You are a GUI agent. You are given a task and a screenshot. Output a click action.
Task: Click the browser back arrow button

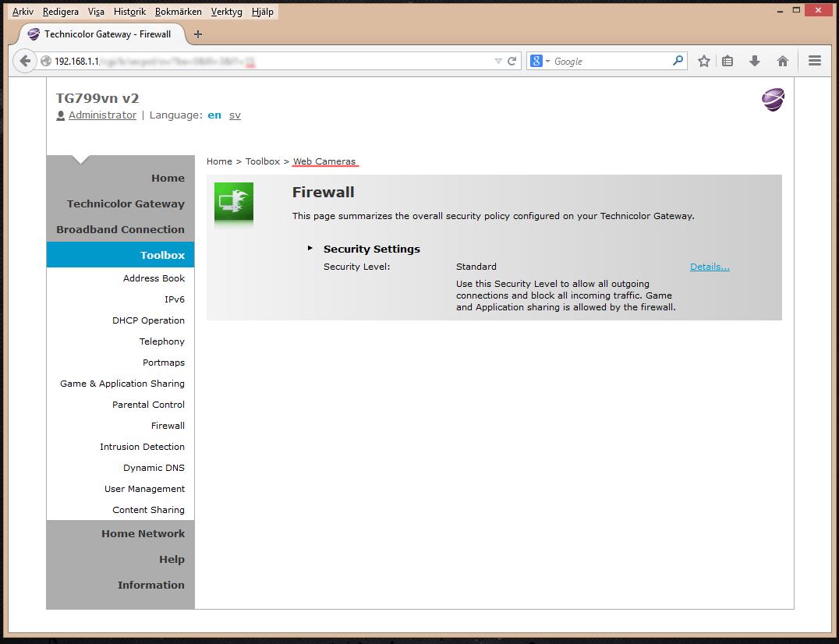25,61
